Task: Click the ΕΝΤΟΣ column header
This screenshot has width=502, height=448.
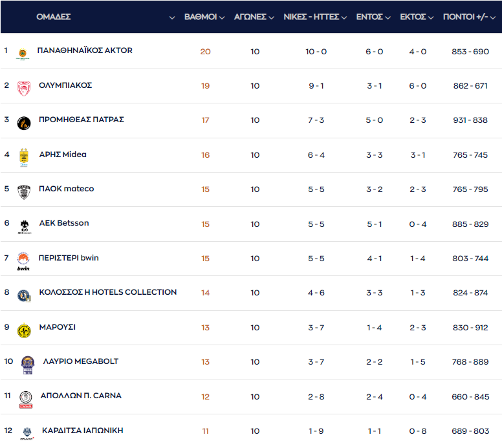Action: tap(369, 17)
